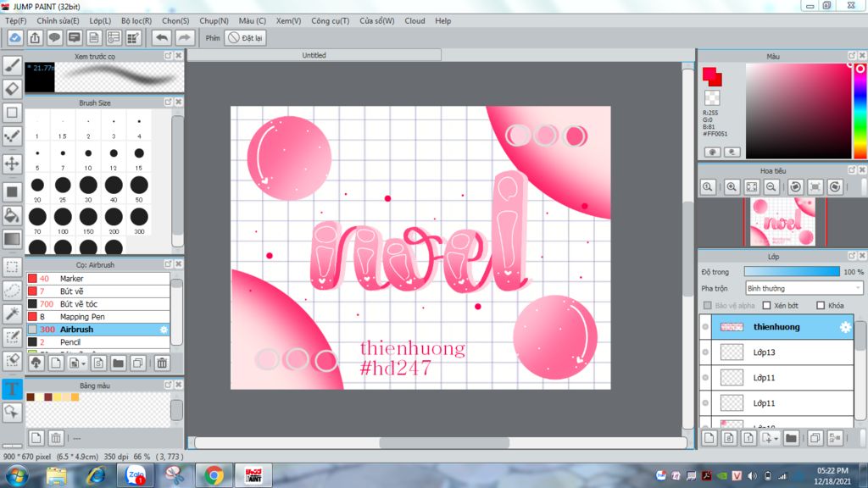
Task: Select the Magic Wand tool
Action: pos(12,313)
